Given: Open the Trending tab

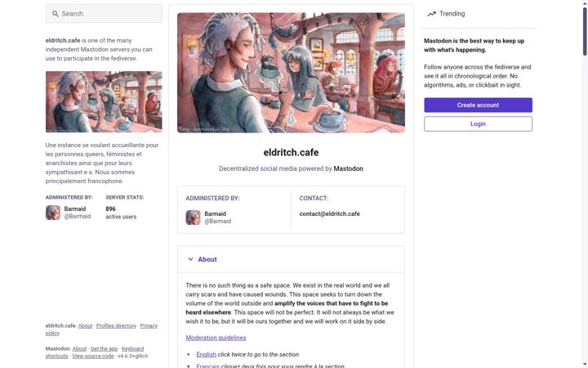Looking at the screenshot, I should tap(446, 14).
